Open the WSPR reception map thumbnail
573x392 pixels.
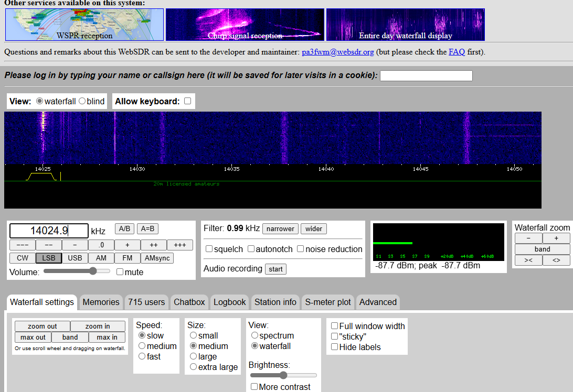tap(84, 24)
